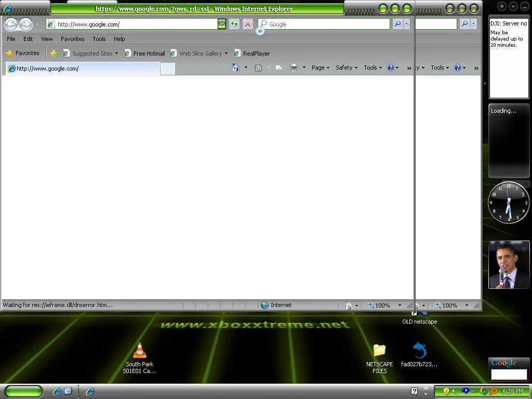Image resolution: width=532 pixels, height=399 pixels.
Task: Open the Safety command bar menu
Action: (347, 68)
